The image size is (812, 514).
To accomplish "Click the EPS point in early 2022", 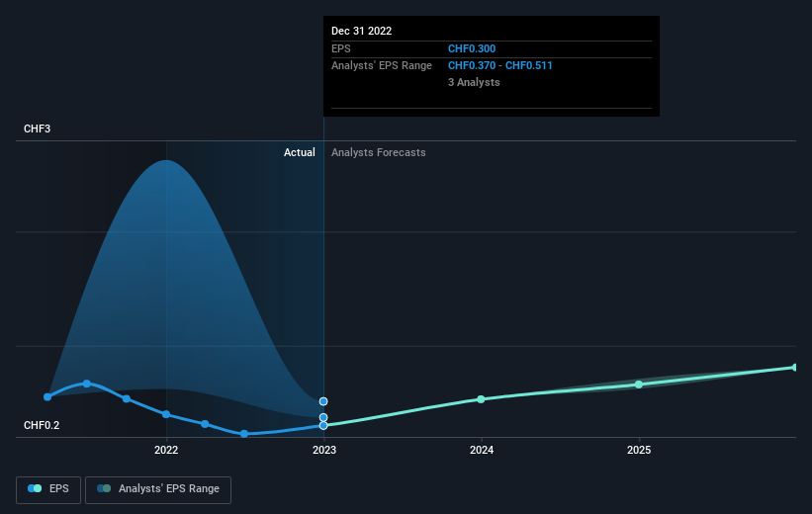I will click(205, 424).
